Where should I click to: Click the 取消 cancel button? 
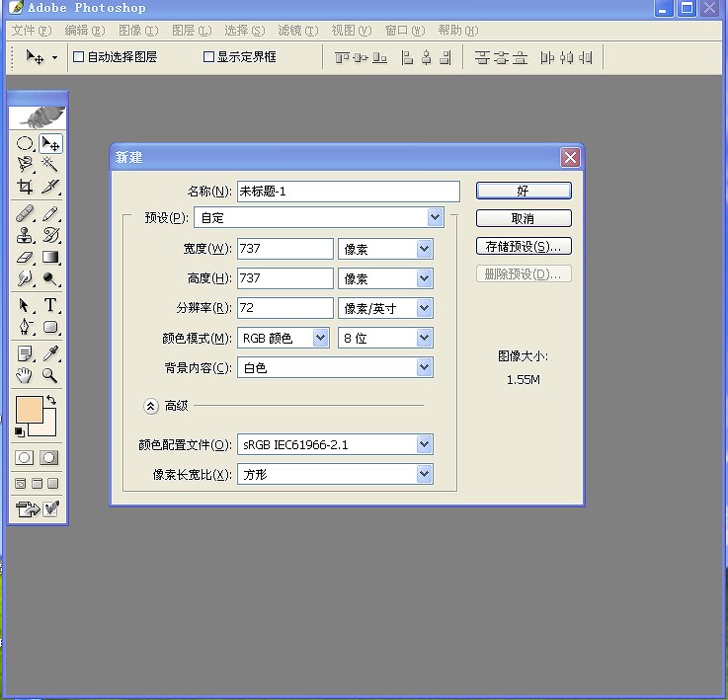[x=524, y=218]
